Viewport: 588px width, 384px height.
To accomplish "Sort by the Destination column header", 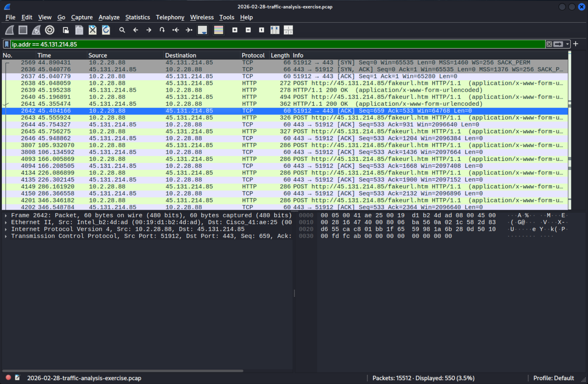I will click(202, 55).
